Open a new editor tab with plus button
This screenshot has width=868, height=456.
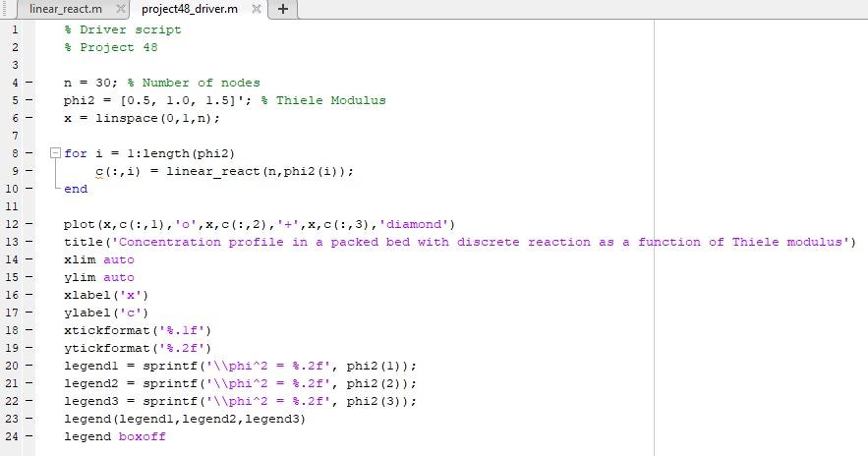click(282, 9)
